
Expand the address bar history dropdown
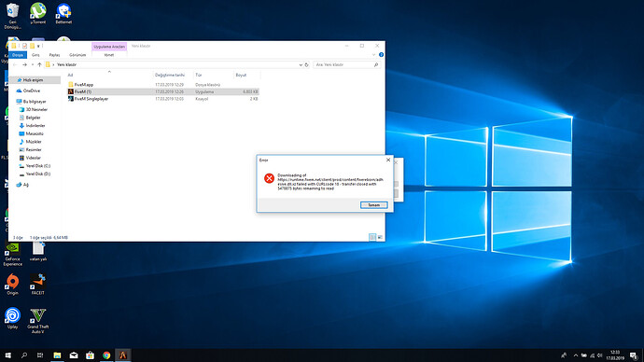click(301, 65)
